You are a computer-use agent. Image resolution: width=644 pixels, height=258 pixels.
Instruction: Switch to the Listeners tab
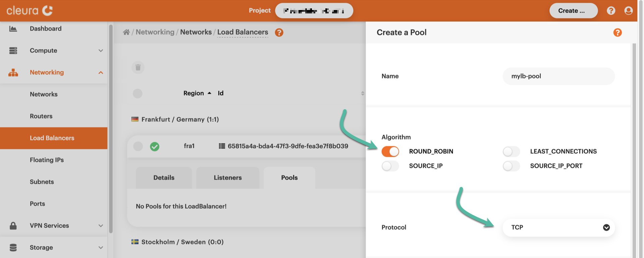[x=227, y=178]
